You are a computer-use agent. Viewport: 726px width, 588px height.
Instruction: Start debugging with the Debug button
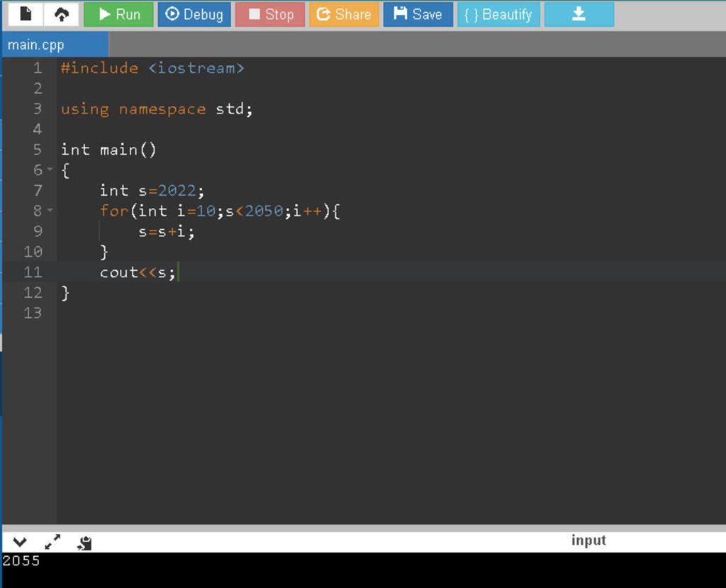coord(194,14)
